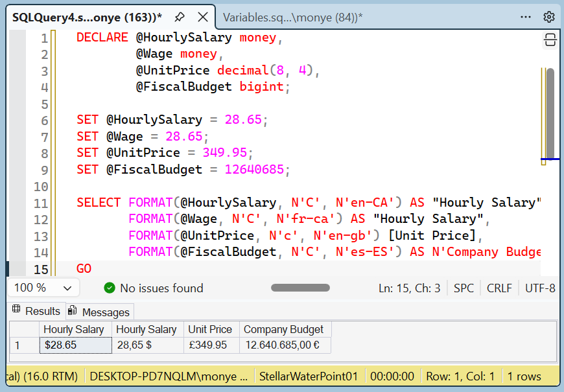
Task: Click the SELECT keyword
Action: pyautogui.click(x=99, y=202)
